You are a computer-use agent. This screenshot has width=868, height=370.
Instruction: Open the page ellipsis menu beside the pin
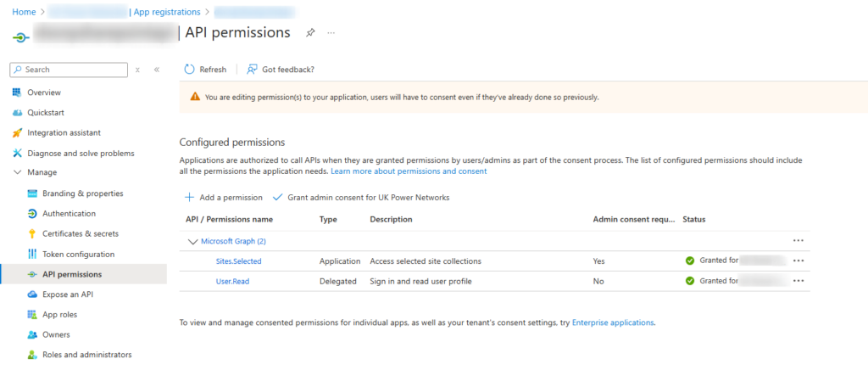331,33
